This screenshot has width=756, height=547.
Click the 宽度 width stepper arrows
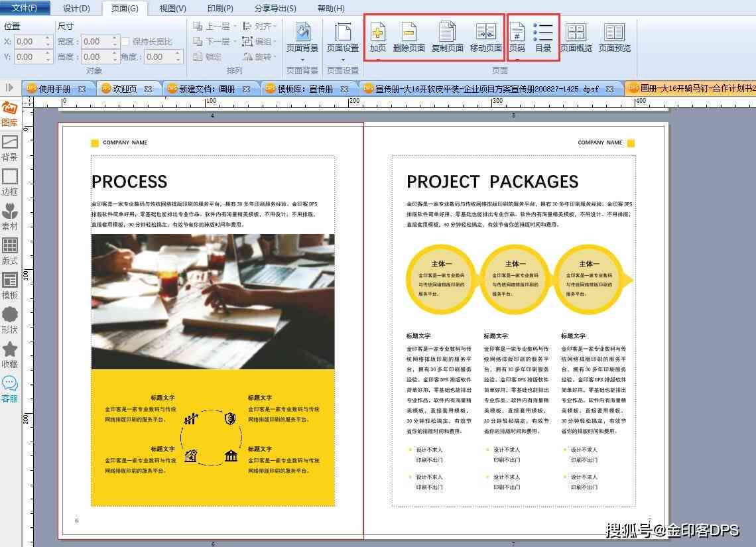115,42
